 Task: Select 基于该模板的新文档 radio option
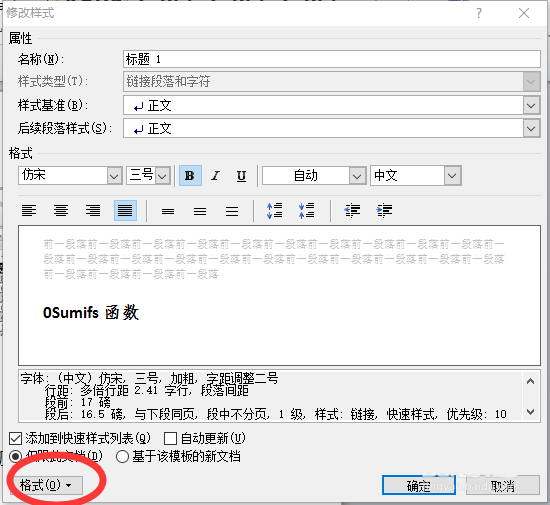122,457
